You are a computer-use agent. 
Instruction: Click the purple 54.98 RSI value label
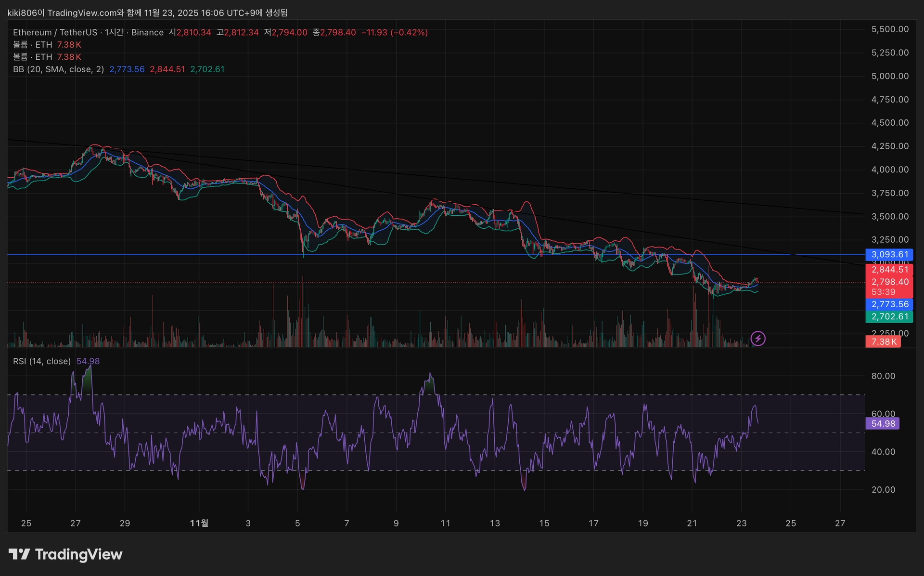[x=883, y=423]
